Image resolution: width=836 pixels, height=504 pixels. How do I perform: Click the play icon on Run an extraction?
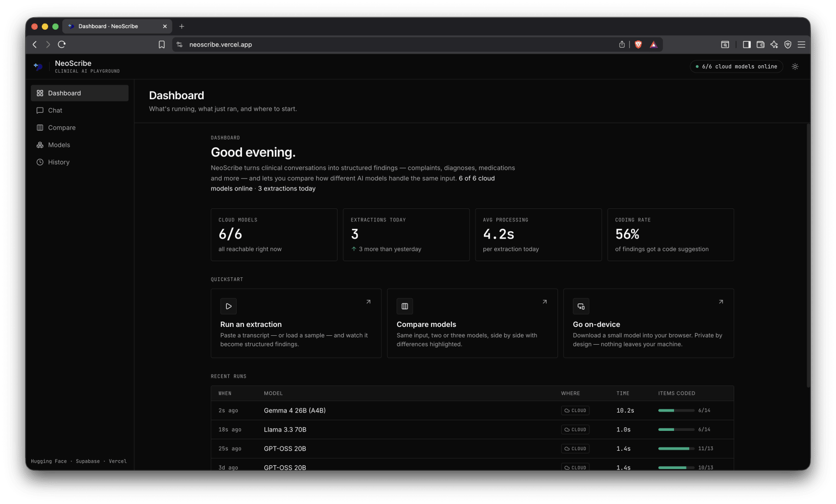228,306
